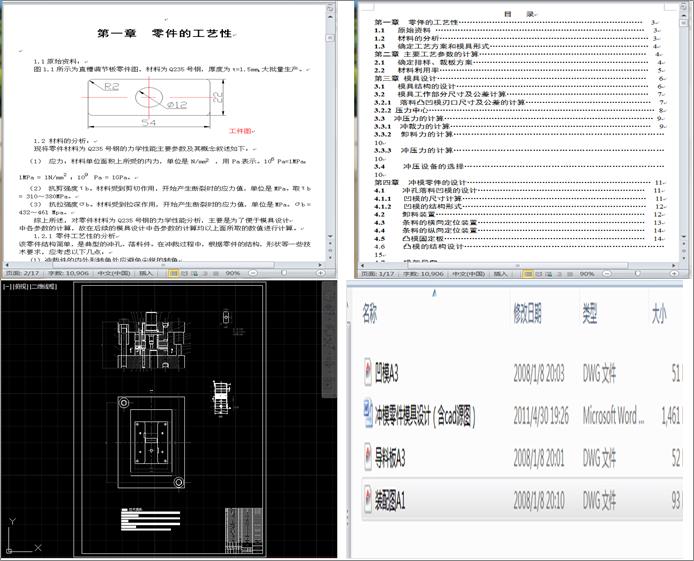Switch to Outline view in chapter-one Word window
Image resolution: width=694 pixels, height=561 pixels.
point(205,273)
